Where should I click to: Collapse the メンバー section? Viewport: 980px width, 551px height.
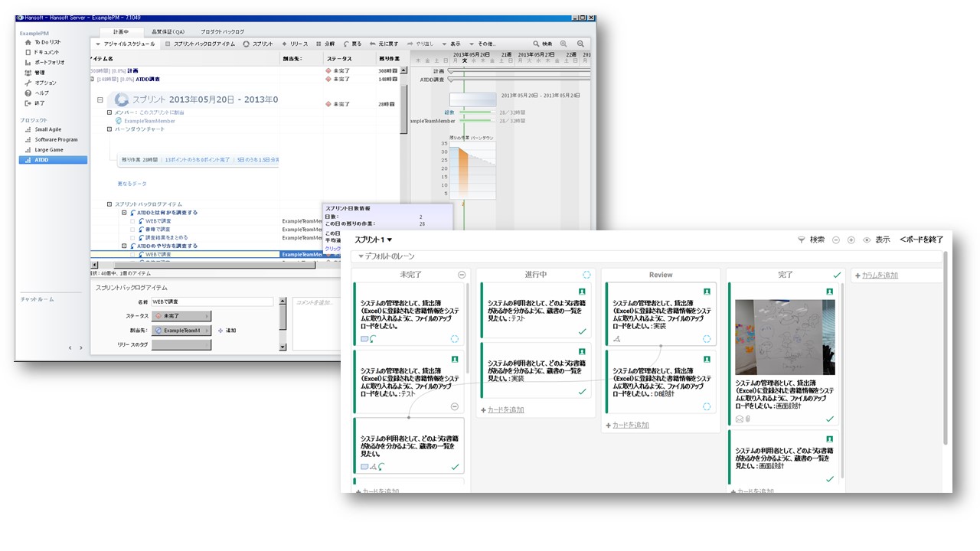[109, 112]
